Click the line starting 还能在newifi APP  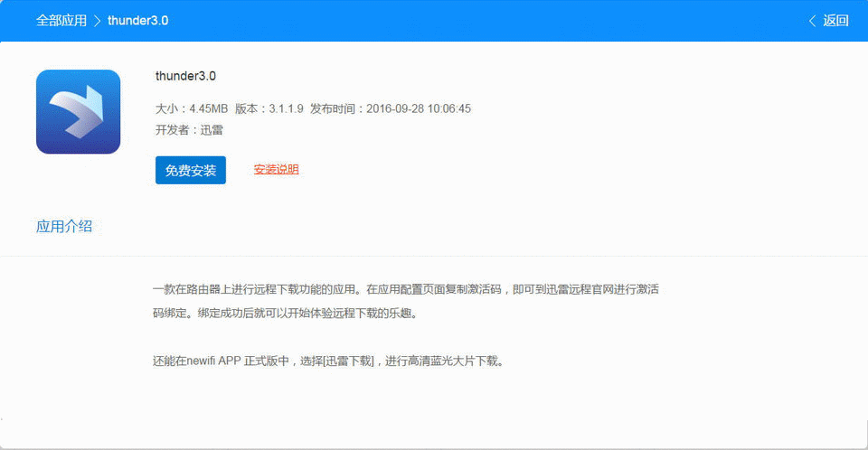tap(328, 361)
